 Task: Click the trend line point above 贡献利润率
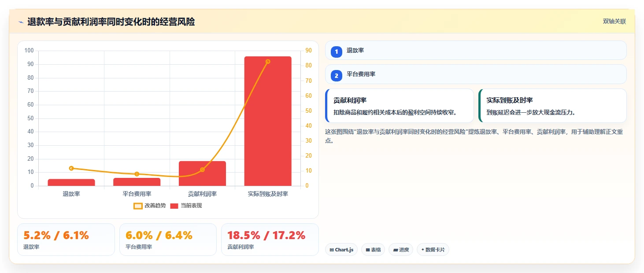click(202, 170)
